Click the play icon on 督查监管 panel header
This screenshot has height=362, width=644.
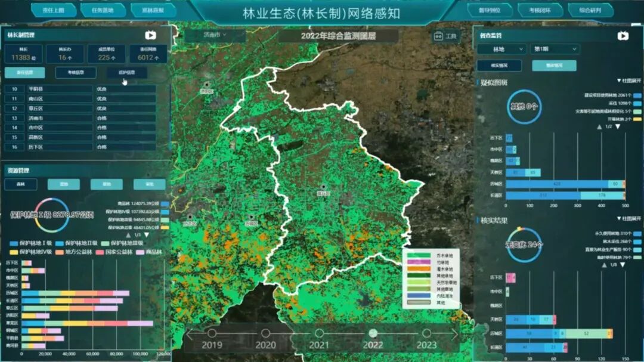pos(623,36)
